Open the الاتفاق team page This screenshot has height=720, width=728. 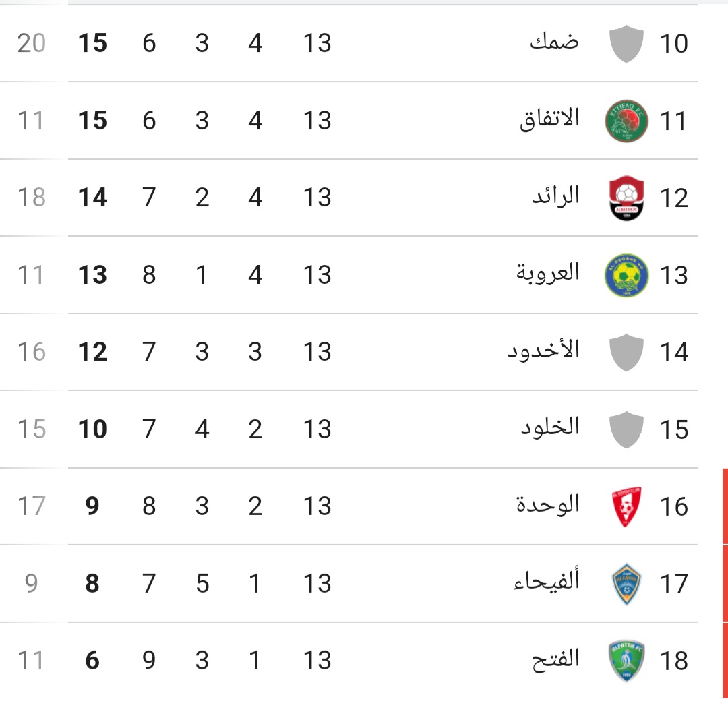click(550, 120)
